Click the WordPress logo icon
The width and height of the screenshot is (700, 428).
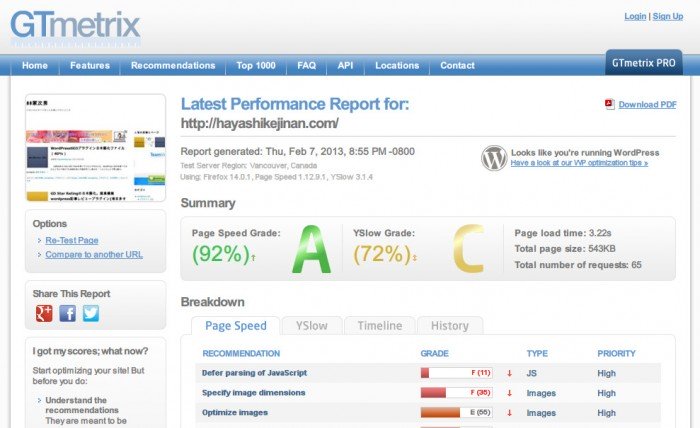(x=494, y=158)
